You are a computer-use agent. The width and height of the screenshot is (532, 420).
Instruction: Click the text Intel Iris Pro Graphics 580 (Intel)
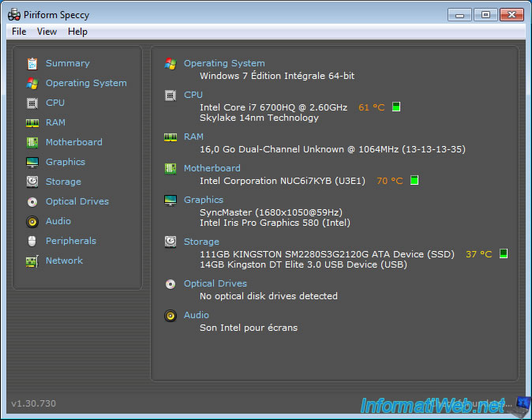(275, 223)
